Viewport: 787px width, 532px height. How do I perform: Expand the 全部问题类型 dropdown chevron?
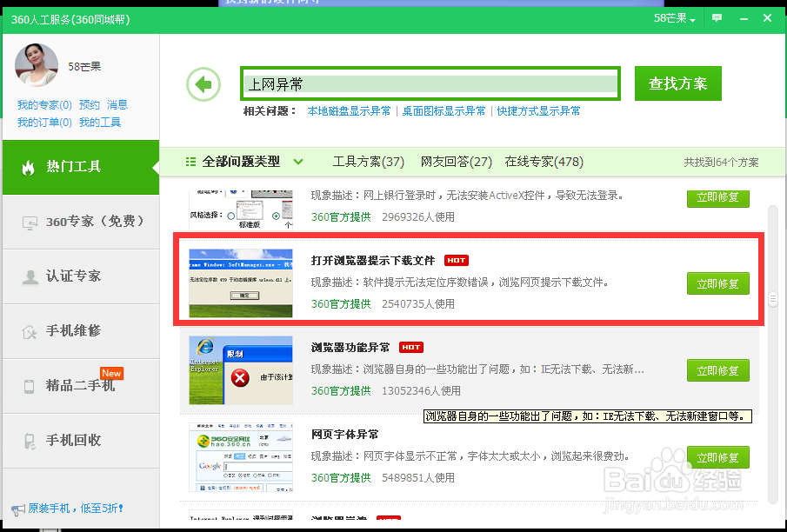click(298, 162)
